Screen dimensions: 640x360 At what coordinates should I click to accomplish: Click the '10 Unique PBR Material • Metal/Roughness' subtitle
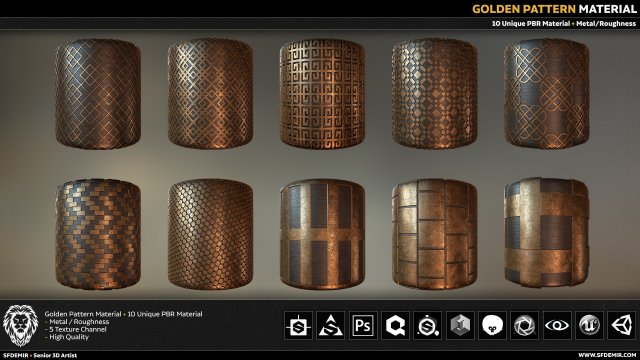(x=564, y=24)
